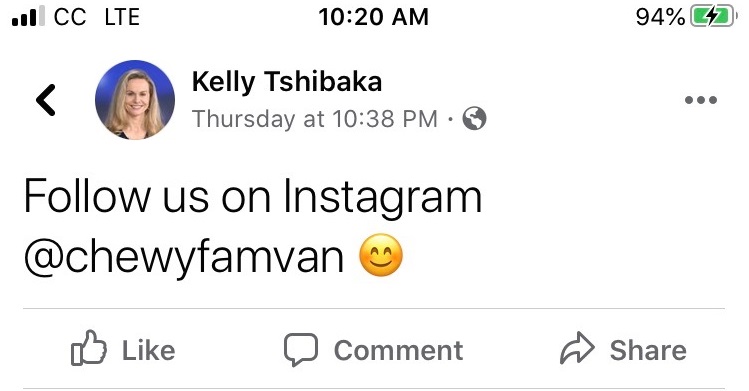Tap the back arrow chevron
This screenshot has width=749, height=391.
point(46,100)
